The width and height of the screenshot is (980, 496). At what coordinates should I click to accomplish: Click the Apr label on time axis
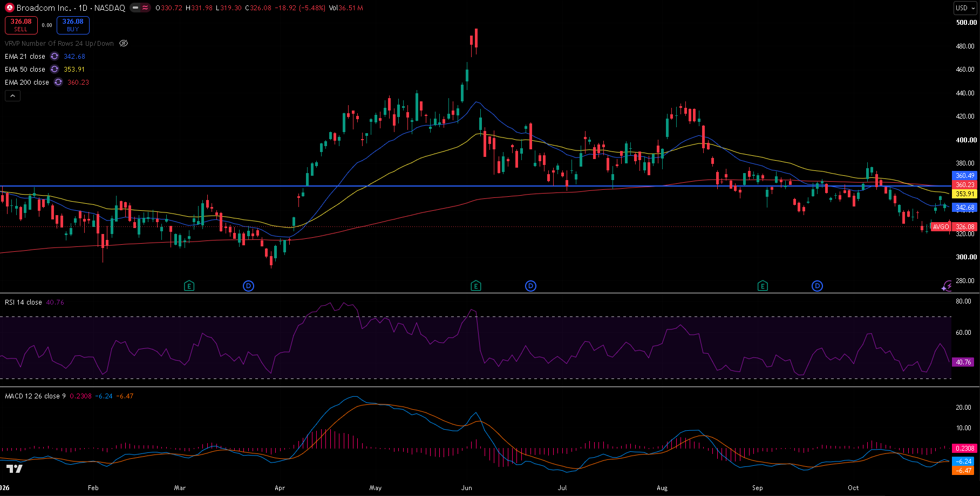pos(280,488)
